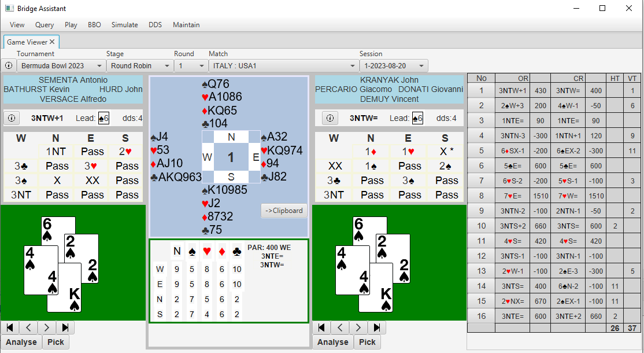
Task: Click info icon next to right 3NTW= contract
Action: point(330,118)
